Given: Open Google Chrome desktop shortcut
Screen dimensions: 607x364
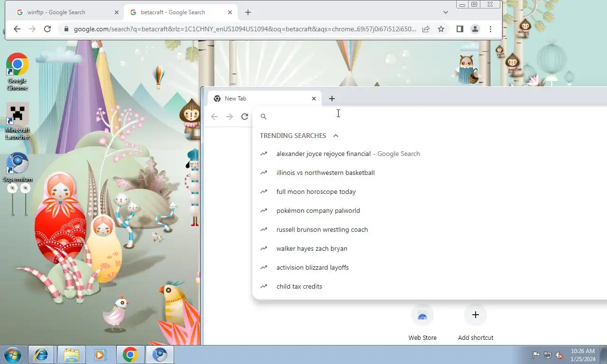Looking at the screenshot, I should pos(17,72).
